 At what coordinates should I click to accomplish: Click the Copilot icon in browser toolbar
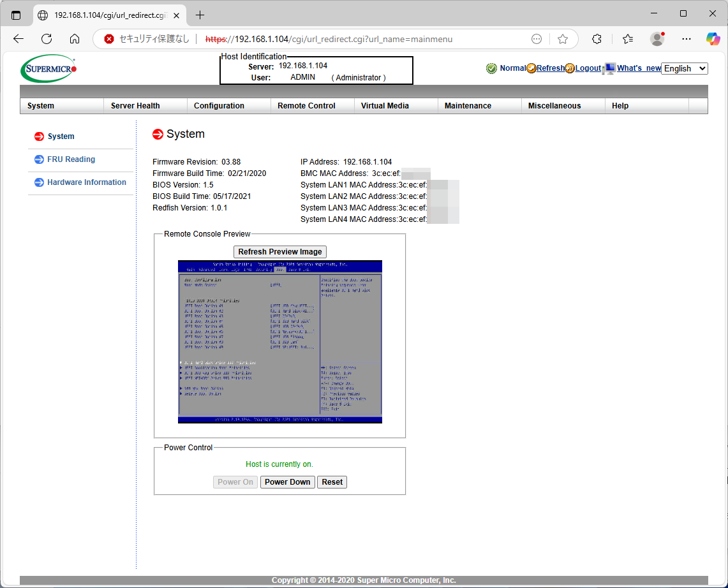(713, 39)
